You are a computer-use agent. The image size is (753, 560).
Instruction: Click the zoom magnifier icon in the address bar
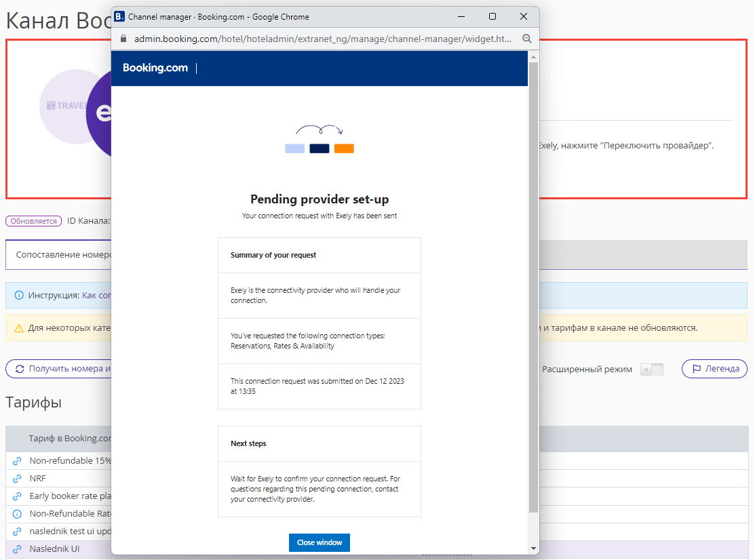click(527, 39)
